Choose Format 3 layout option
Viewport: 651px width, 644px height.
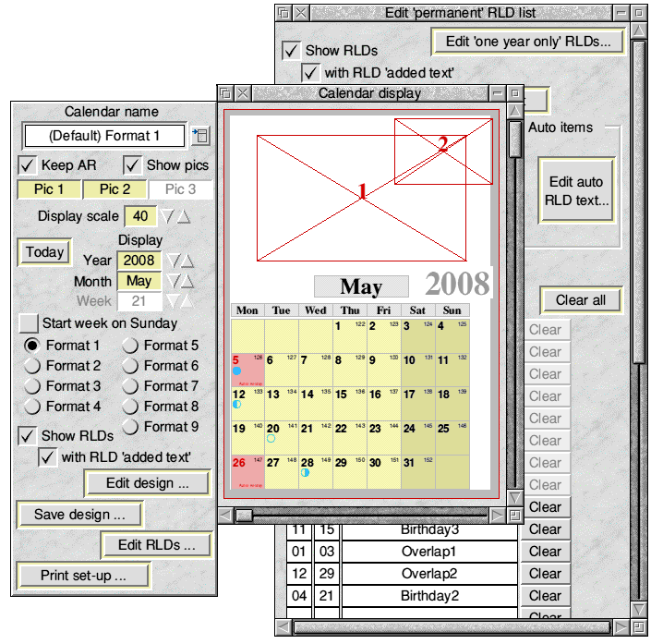[x=32, y=386]
